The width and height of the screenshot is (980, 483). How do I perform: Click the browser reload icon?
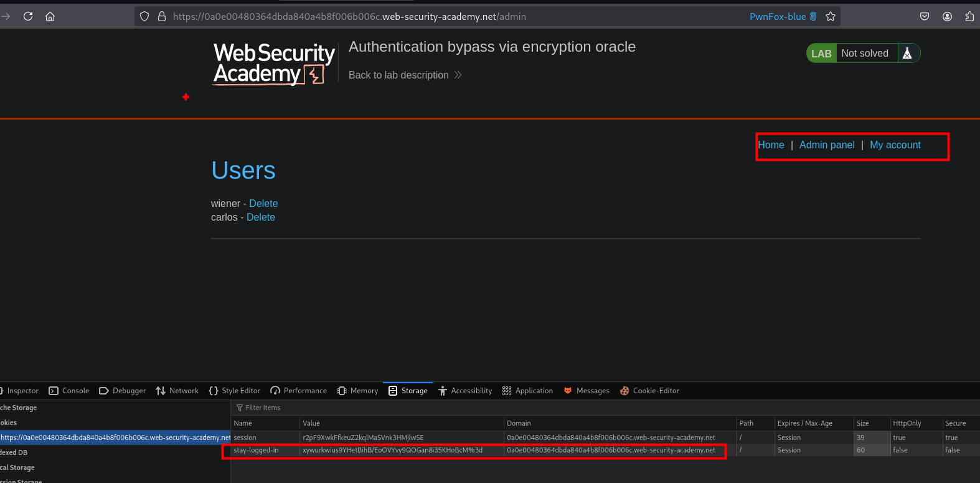point(28,16)
